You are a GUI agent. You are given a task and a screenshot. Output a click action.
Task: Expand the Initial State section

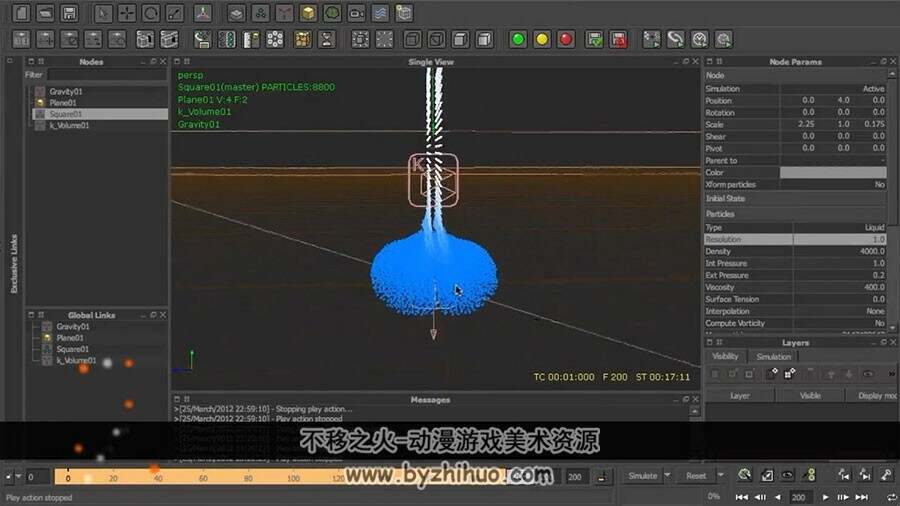796,198
